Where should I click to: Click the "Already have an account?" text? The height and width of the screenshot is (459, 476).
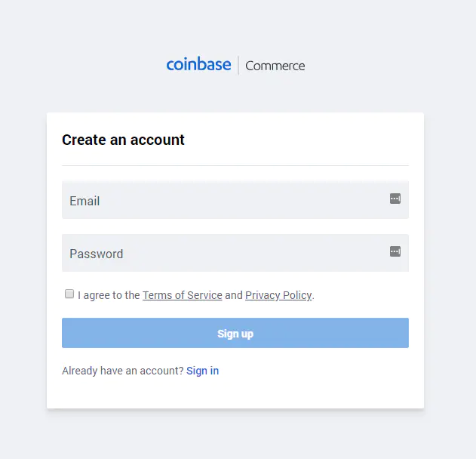tap(122, 371)
